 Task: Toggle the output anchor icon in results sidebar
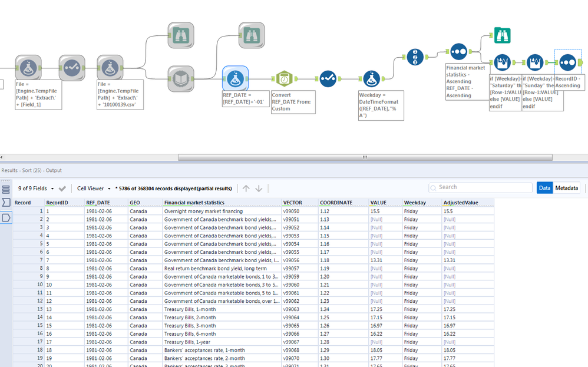[6, 217]
